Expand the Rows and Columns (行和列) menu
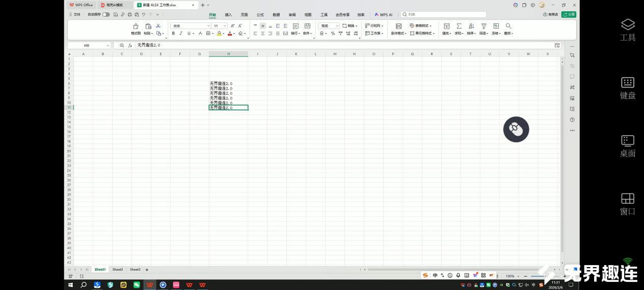 pos(374,25)
